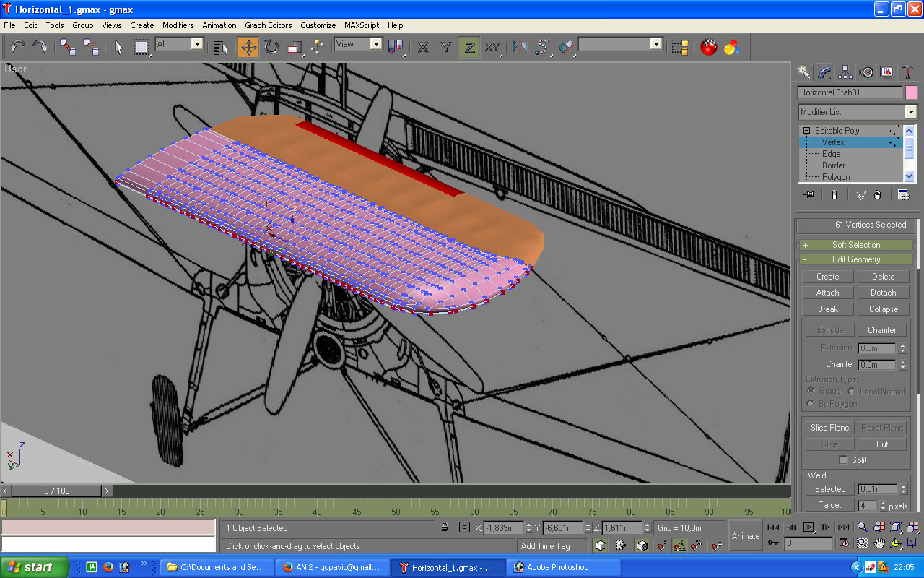Switch to the Hierarchy panel tab
This screenshot has height=578, width=924.
point(845,72)
